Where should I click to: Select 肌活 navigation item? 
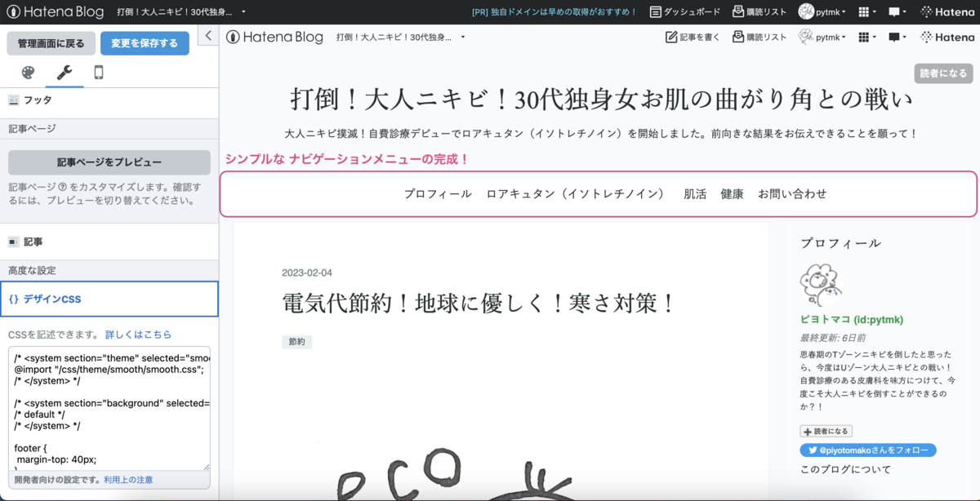click(695, 194)
